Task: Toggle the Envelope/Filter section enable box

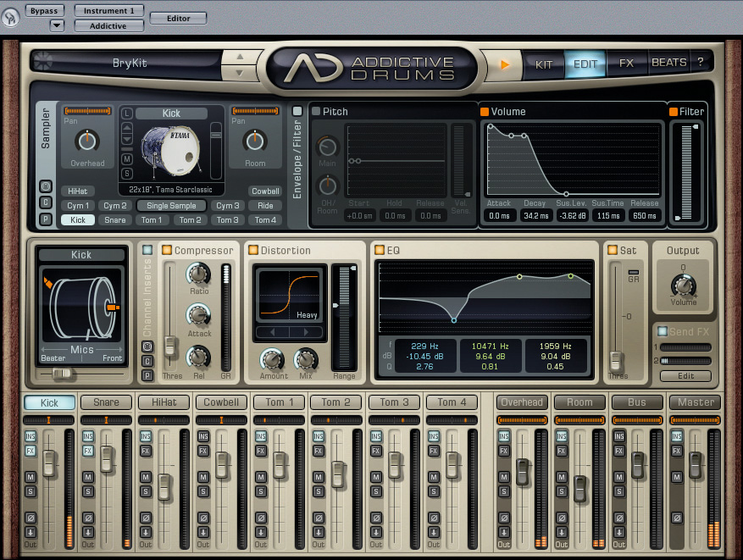Action: [x=297, y=111]
